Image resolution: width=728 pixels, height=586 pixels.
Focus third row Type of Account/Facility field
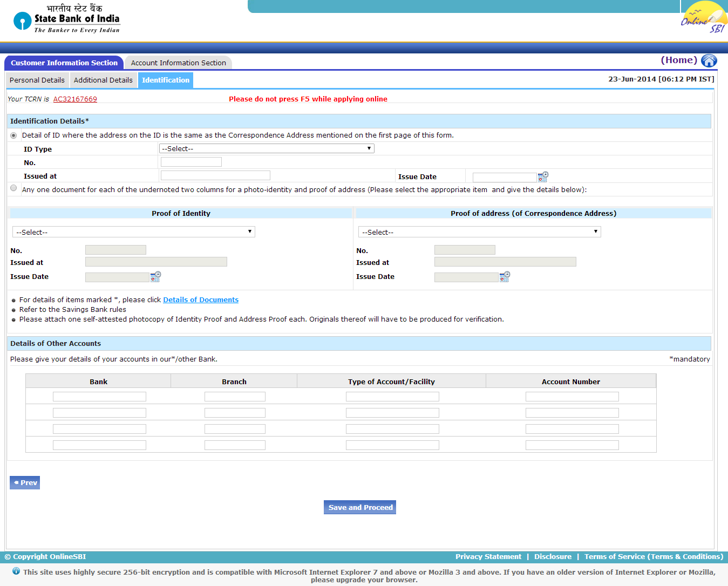point(392,429)
